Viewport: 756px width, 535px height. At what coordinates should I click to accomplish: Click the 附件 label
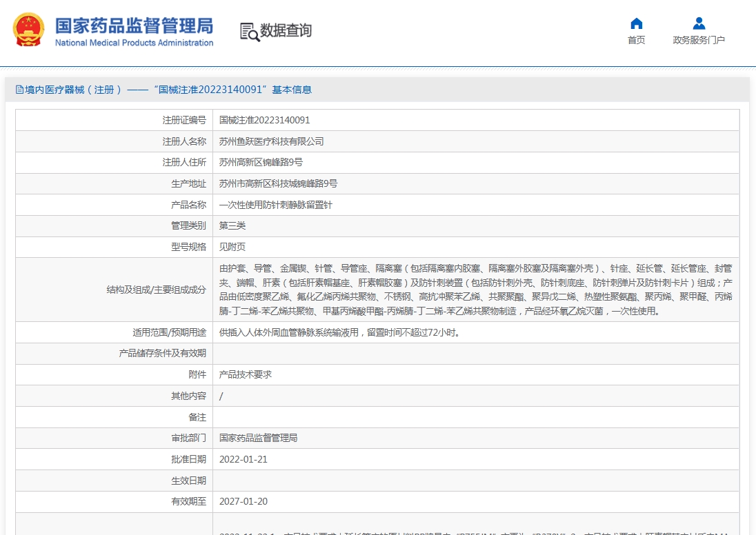click(197, 374)
